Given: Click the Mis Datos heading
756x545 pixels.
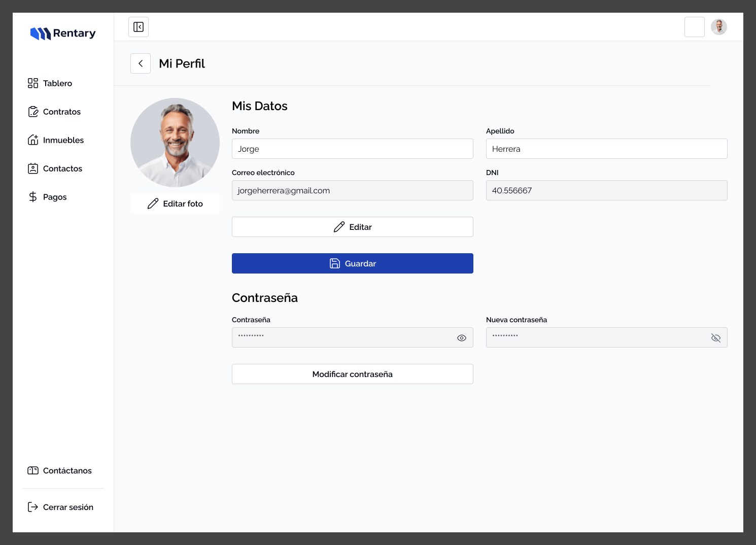Looking at the screenshot, I should coord(260,106).
